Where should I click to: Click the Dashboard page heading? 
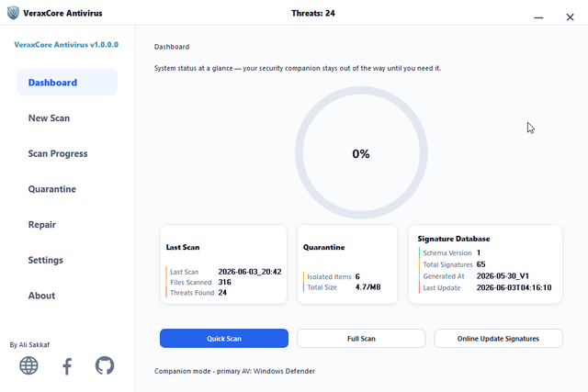point(172,47)
